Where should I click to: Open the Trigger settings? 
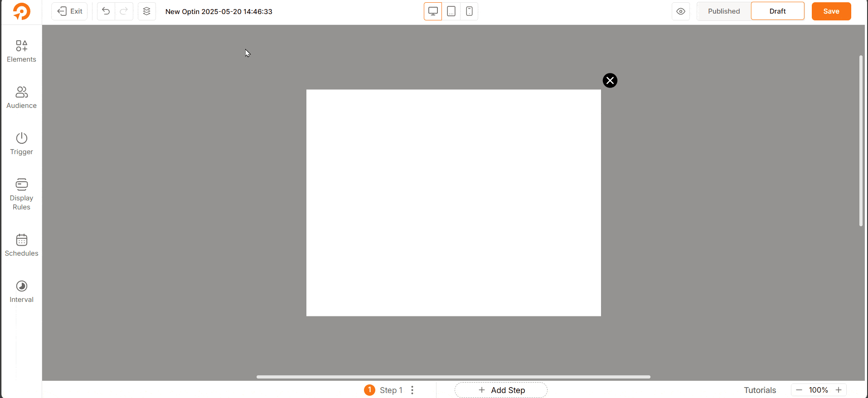click(21, 144)
